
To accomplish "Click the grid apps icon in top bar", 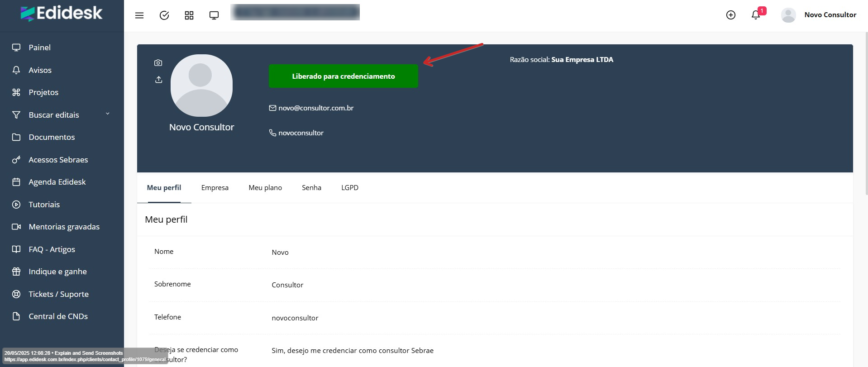I will (x=189, y=15).
